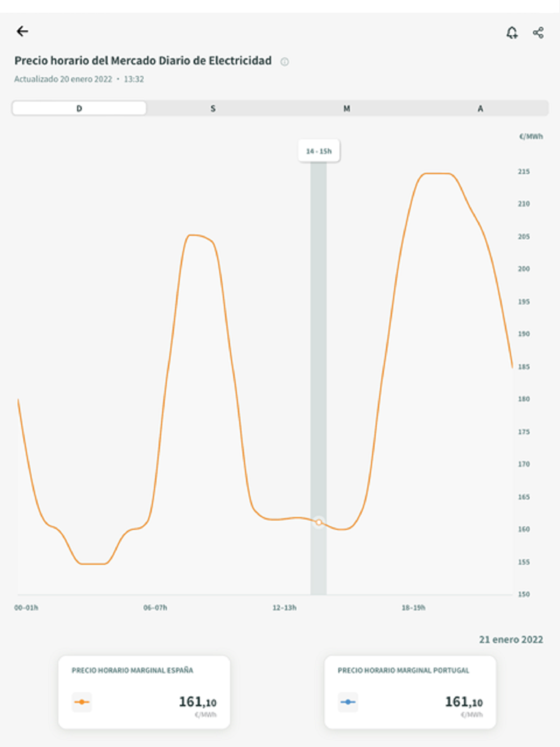The height and width of the screenshot is (747, 560).
Task: Click the 00-01h axis label
Action: coord(26,608)
